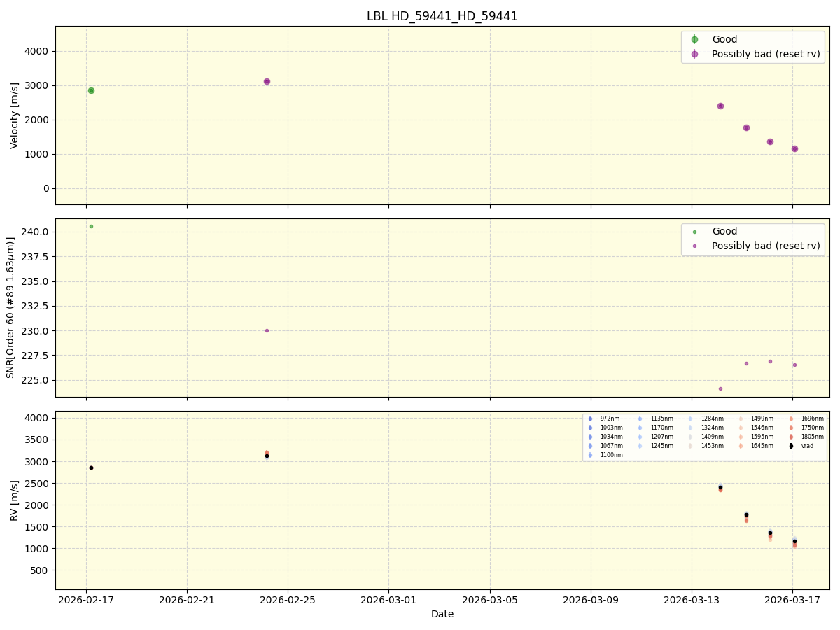Select the 1750nm legend entry
Viewport: 840px width, 630px height.
pyautogui.click(x=791, y=428)
